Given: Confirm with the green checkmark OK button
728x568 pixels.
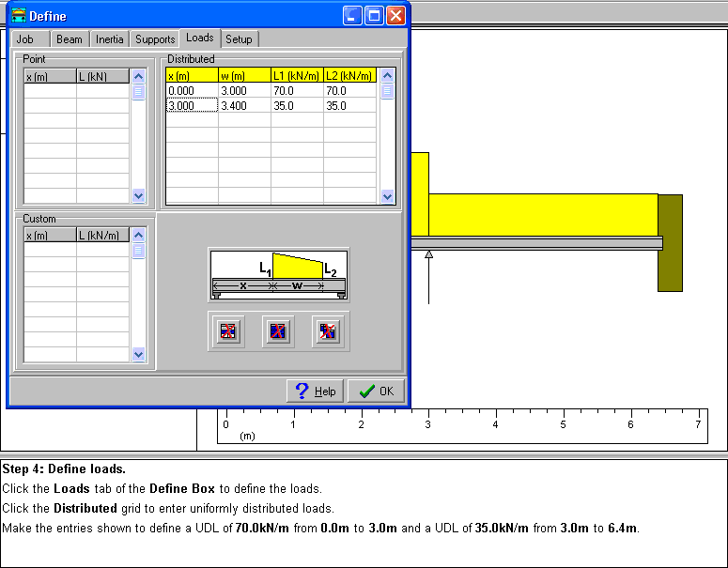Looking at the screenshot, I should [x=376, y=391].
